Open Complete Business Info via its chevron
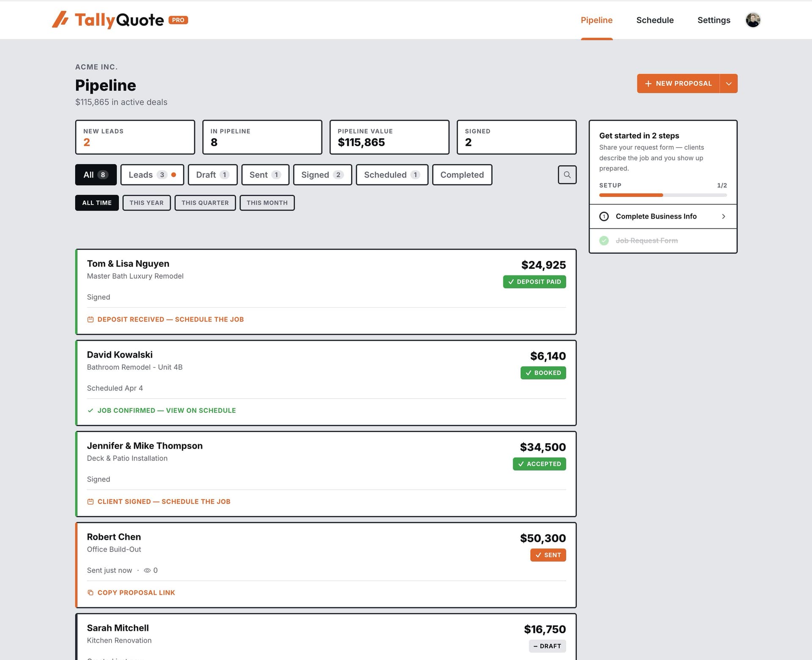This screenshot has width=812, height=660. (x=724, y=216)
